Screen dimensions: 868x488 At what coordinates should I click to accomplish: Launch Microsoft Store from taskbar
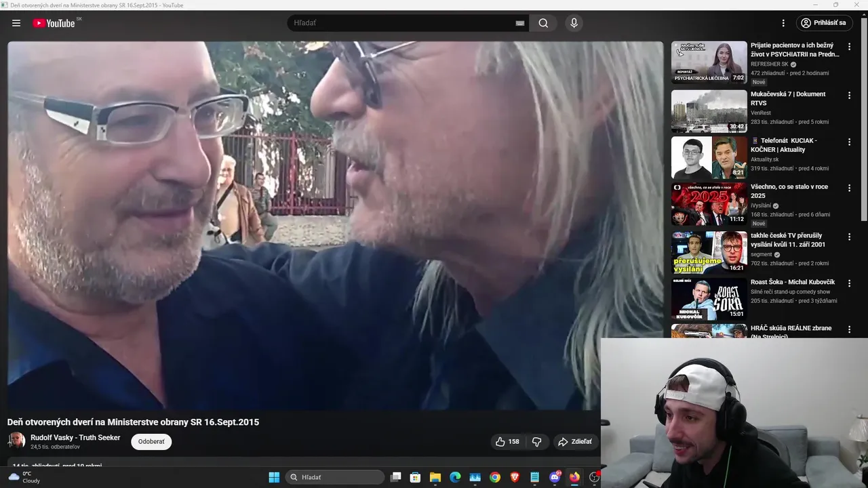coord(416,477)
